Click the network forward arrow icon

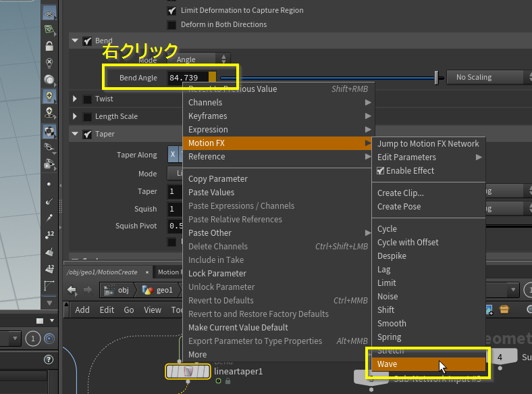[88, 290]
